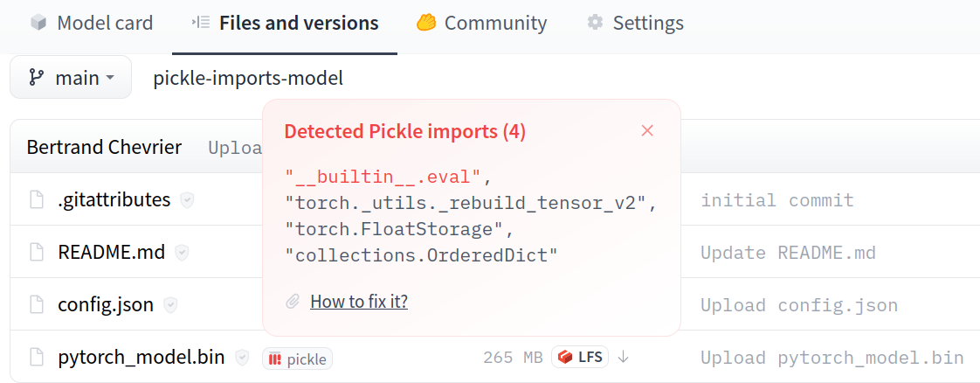Screen dimensions: 980x383
Task: Follow the How to fix it link
Action: pyautogui.click(x=359, y=302)
